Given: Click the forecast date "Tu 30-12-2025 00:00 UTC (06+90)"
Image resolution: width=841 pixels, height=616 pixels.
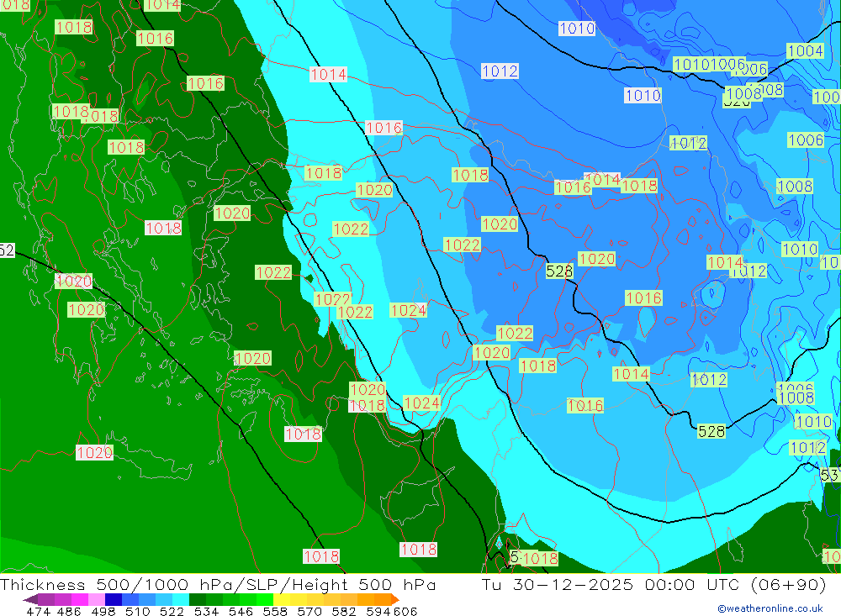Looking at the screenshot, I should 653,584.
